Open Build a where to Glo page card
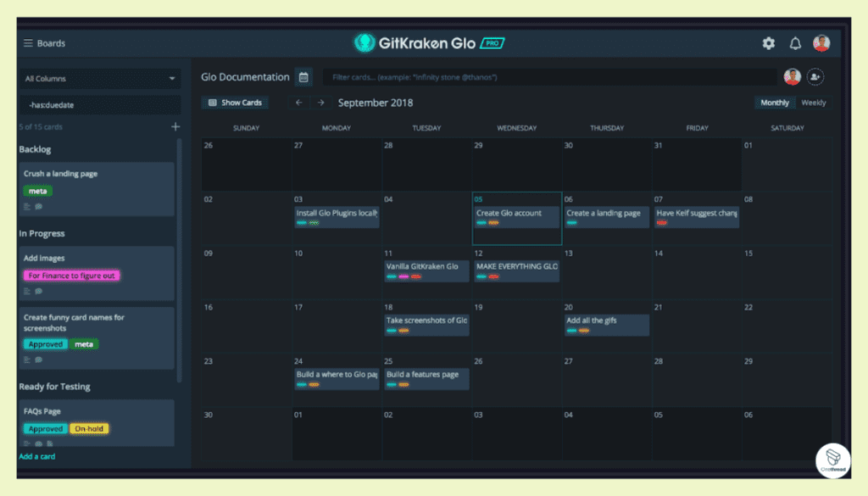 [x=337, y=379]
